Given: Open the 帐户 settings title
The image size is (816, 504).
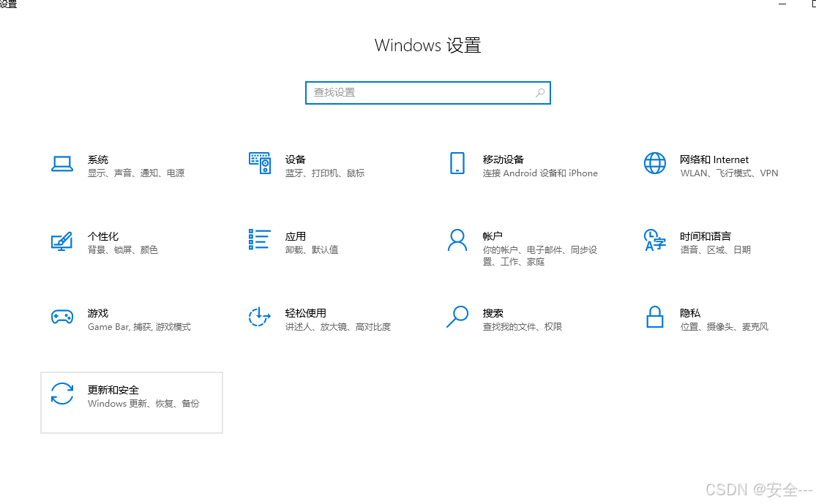Looking at the screenshot, I should (493, 237).
